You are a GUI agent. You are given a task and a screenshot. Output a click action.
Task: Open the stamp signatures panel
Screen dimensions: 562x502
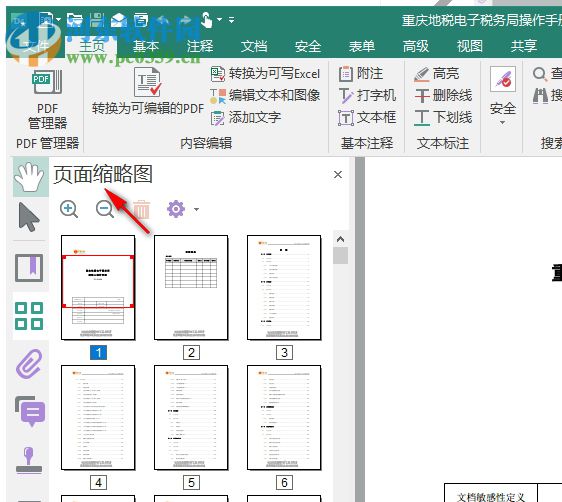(29, 460)
